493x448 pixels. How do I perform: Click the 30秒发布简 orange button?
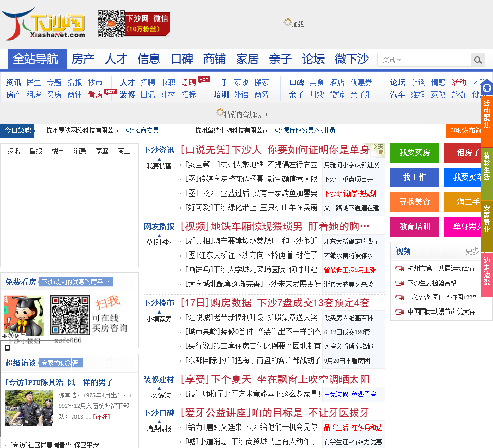(464, 131)
